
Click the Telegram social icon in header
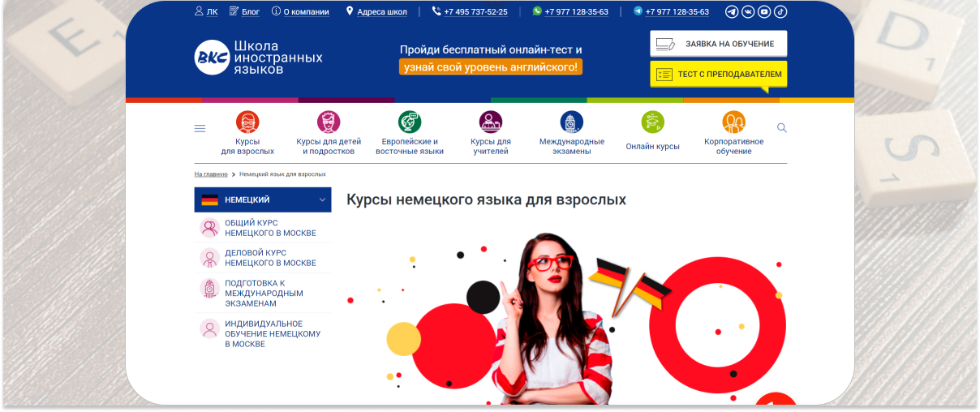coord(732,12)
